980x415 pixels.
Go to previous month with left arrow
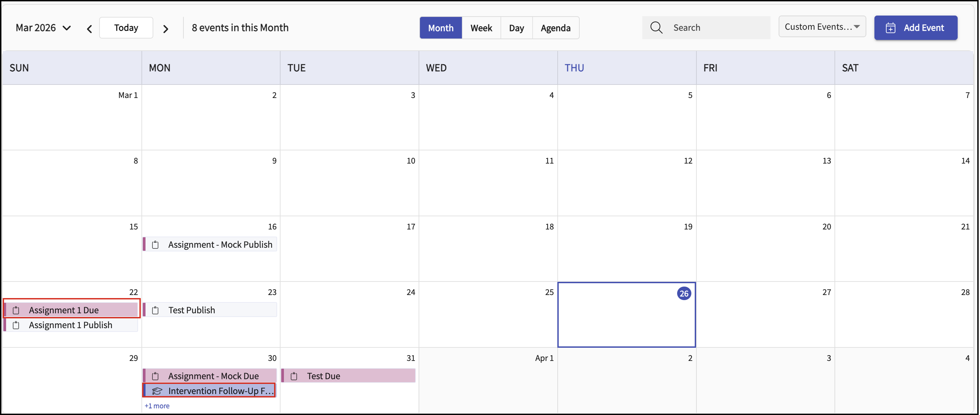(89, 28)
